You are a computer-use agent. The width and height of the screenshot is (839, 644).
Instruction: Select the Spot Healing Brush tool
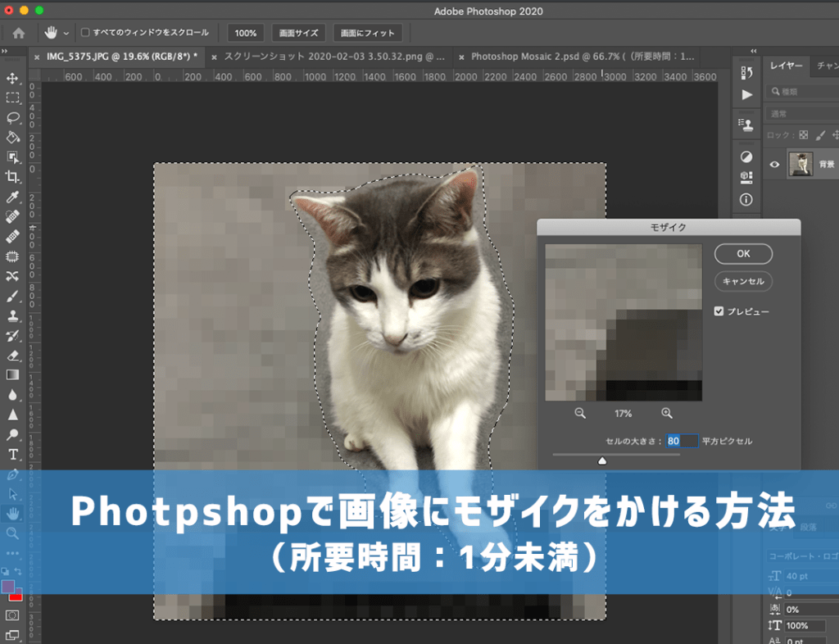point(12,216)
